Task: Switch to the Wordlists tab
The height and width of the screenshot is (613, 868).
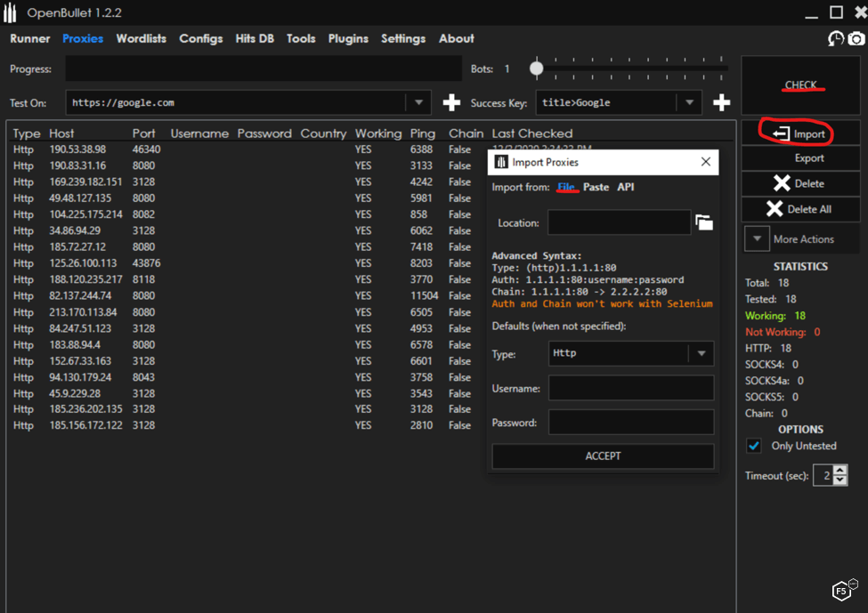Action: pyautogui.click(x=141, y=38)
